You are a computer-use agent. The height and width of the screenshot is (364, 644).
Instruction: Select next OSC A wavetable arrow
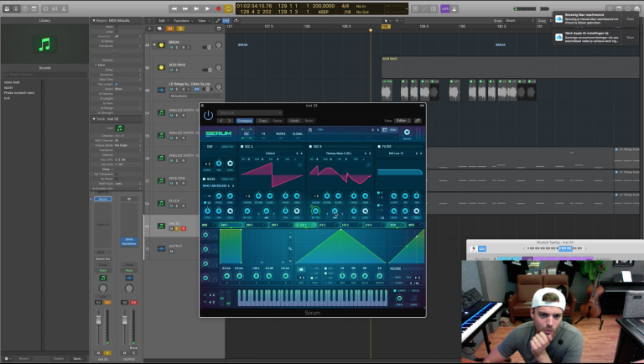[x=302, y=153]
